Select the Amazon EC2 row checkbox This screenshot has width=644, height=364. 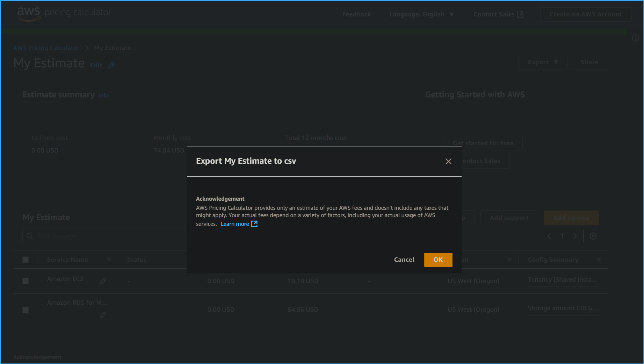[x=25, y=281]
